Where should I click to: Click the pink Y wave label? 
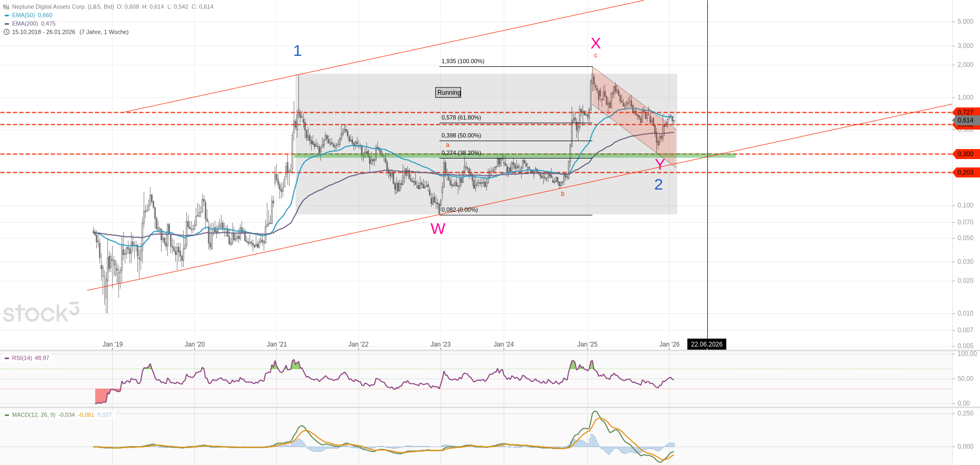pos(659,165)
